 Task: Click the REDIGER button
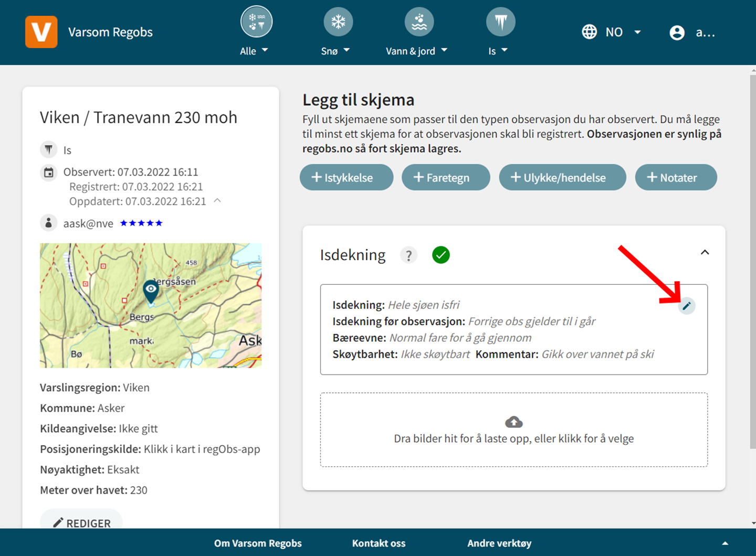[81, 522]
